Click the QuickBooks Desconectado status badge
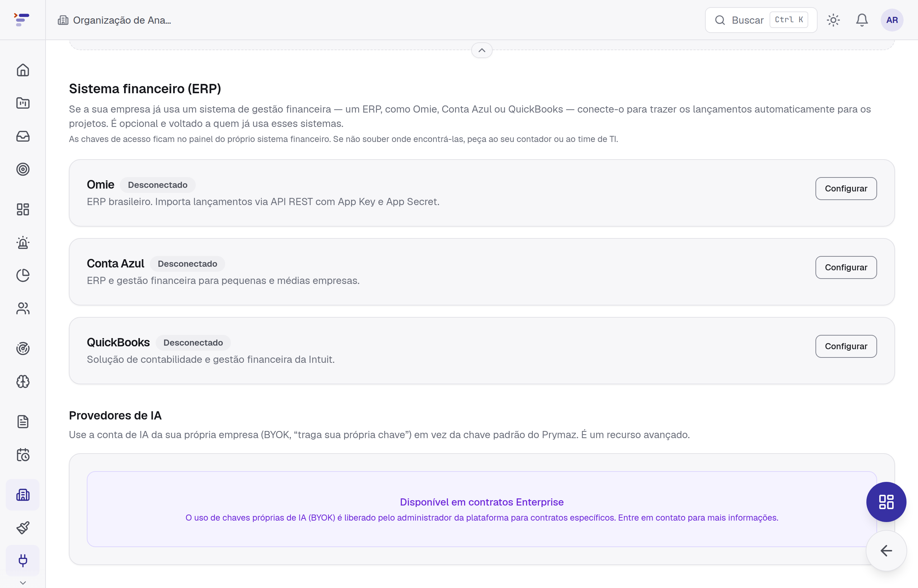This screenshot has height=588, width=918. click(193, 342)
